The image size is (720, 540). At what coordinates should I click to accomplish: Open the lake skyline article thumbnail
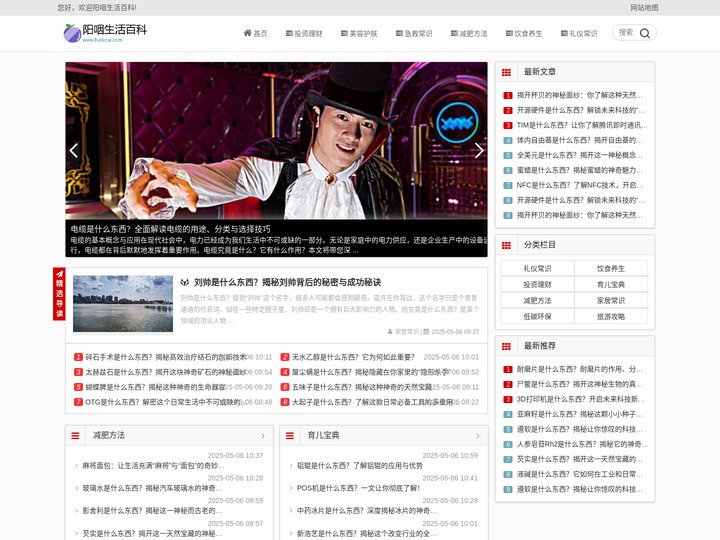[x=123, y=304]
